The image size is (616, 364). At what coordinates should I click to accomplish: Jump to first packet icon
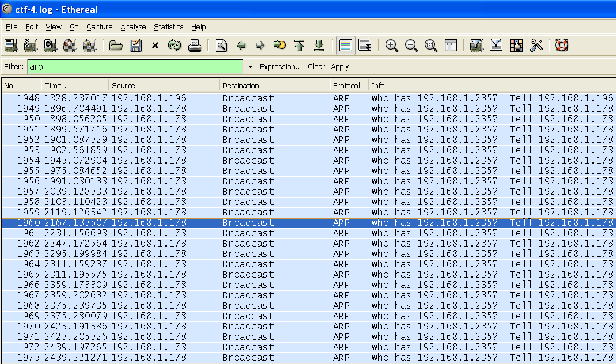click(299, 45)
